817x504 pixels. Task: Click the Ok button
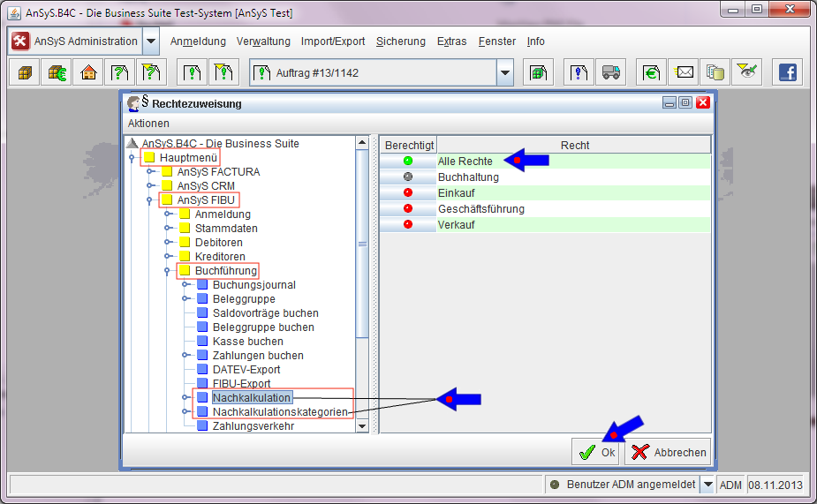point(596,452)
